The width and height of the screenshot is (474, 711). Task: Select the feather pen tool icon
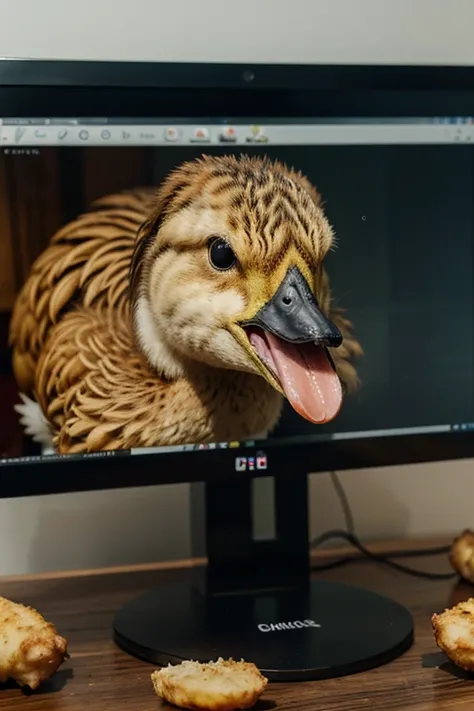(19, 134)
